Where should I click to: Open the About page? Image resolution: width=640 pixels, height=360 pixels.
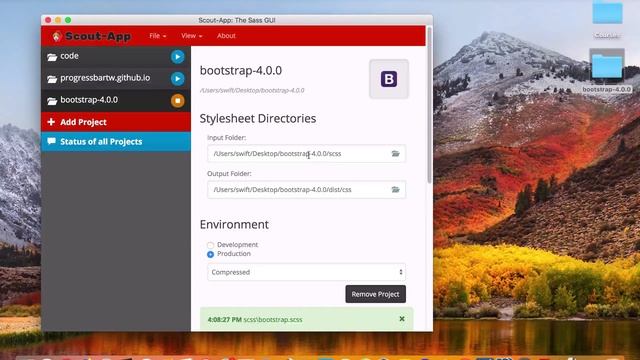click(x=226, y=36)
